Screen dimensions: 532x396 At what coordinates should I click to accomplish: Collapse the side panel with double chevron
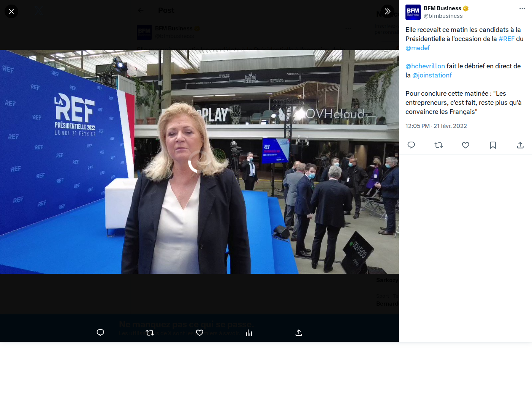[387, 11]
